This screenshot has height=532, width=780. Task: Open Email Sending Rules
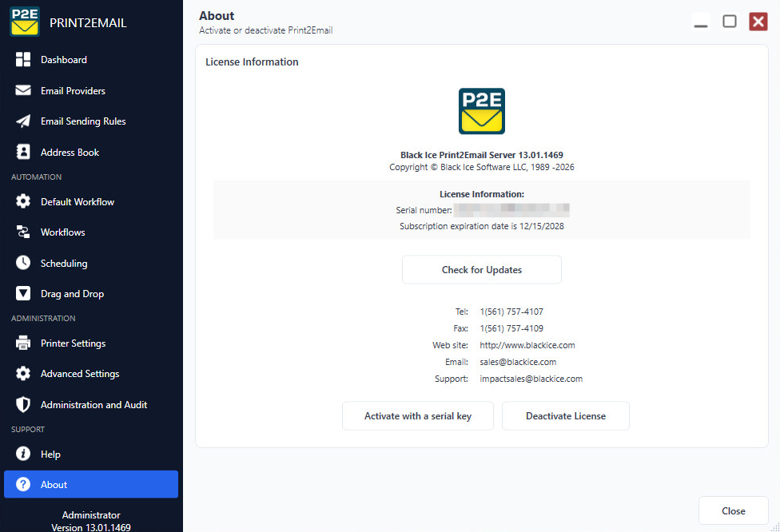click(91, 121)
